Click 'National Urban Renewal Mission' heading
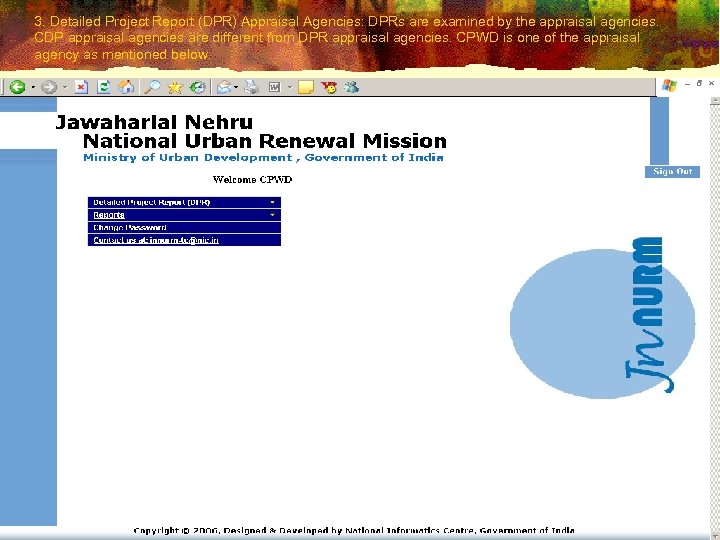 coord(265,141)
